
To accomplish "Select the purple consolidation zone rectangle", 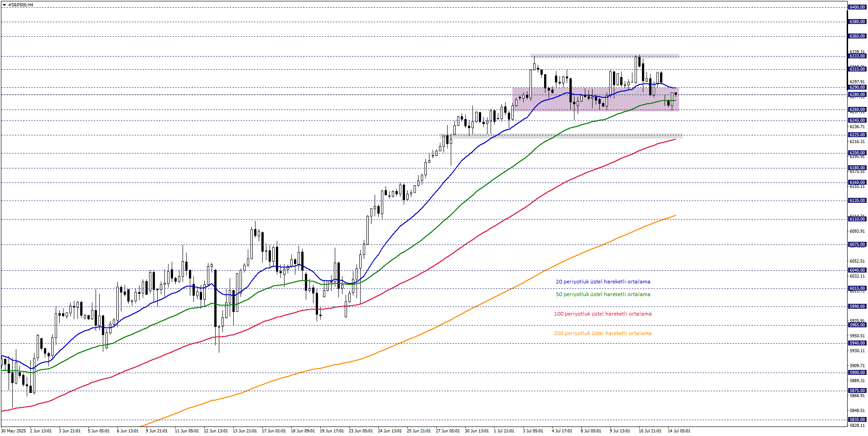I will coord(595,99).
